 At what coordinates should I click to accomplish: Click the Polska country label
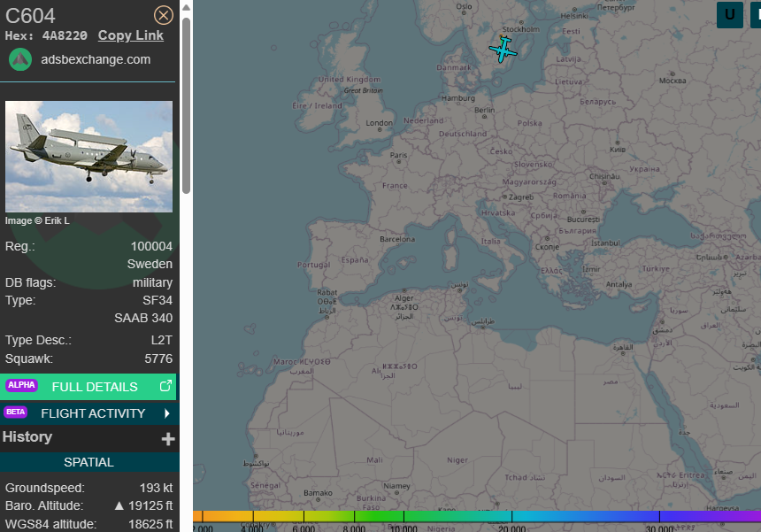[529, 123]
